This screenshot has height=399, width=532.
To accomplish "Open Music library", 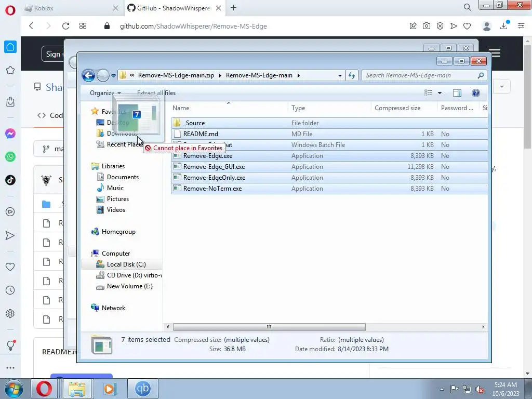I will click(x=115, y=188).
